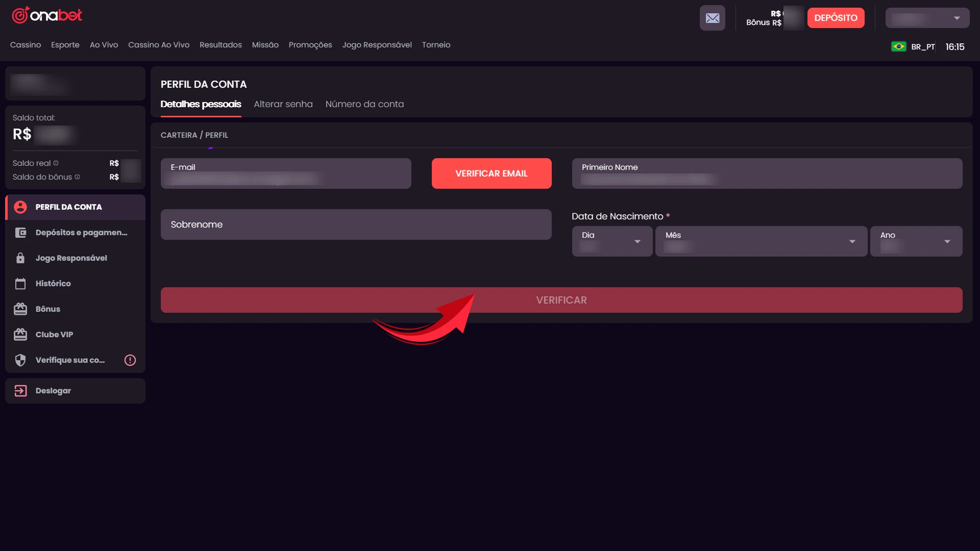Click the Bônus gift icon

(20, 309)
